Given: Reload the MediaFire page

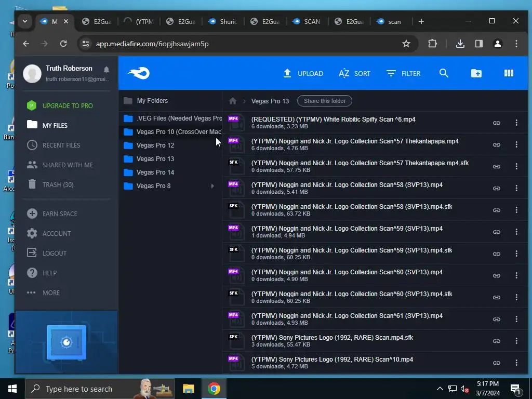Looking at the screenshot, I should click(x=63, y=44).
